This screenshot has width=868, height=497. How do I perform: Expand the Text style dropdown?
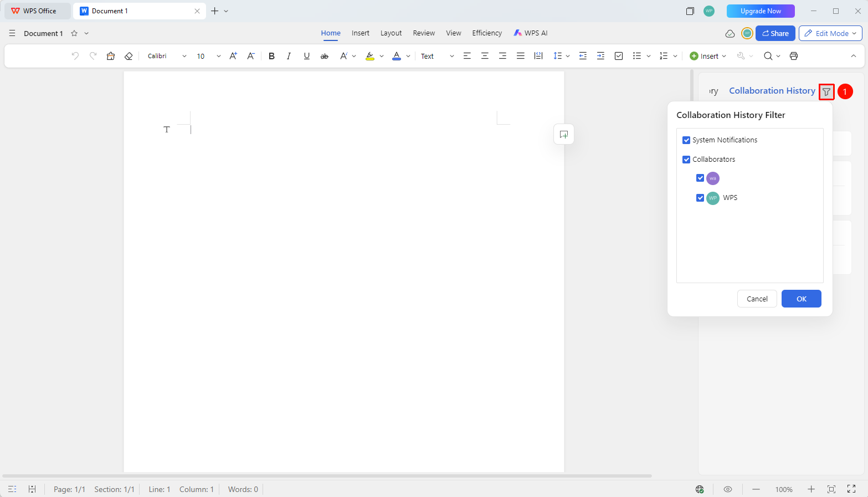(451, 56)
